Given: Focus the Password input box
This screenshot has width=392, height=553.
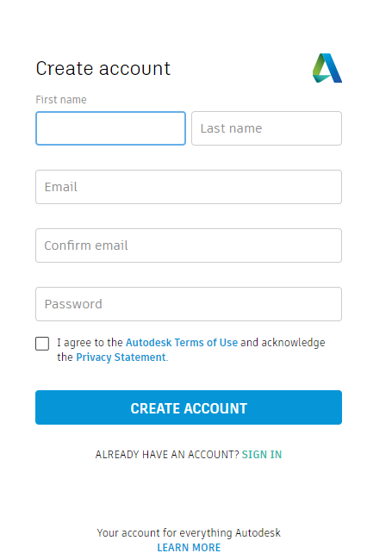Looking at the screenshot, I should coord(189,304).
